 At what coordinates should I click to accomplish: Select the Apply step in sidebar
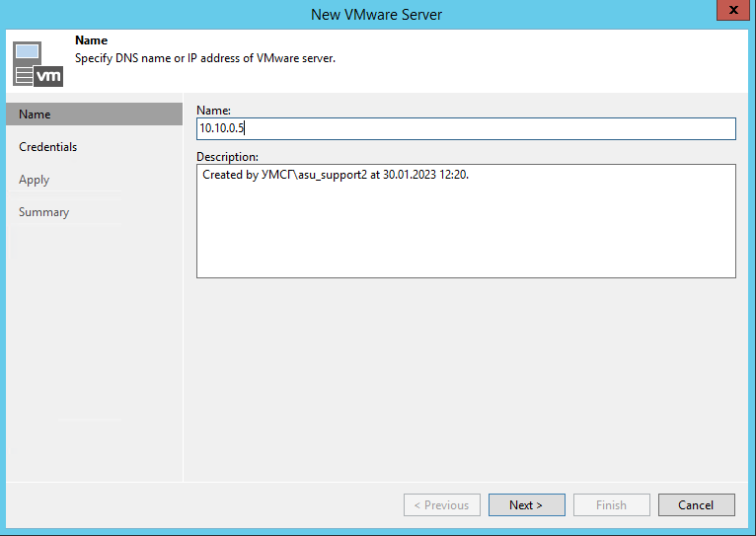tap(34, 180)
